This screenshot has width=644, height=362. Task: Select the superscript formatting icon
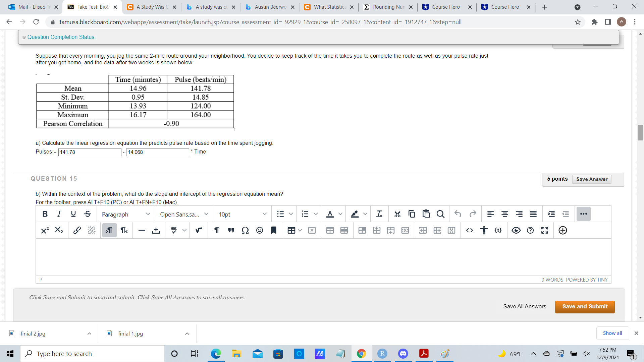point(45,230)
